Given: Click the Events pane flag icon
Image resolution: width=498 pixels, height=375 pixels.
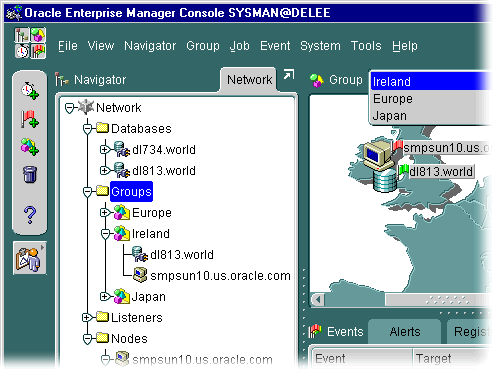Looking at the screenshot, I should point(315,331).
